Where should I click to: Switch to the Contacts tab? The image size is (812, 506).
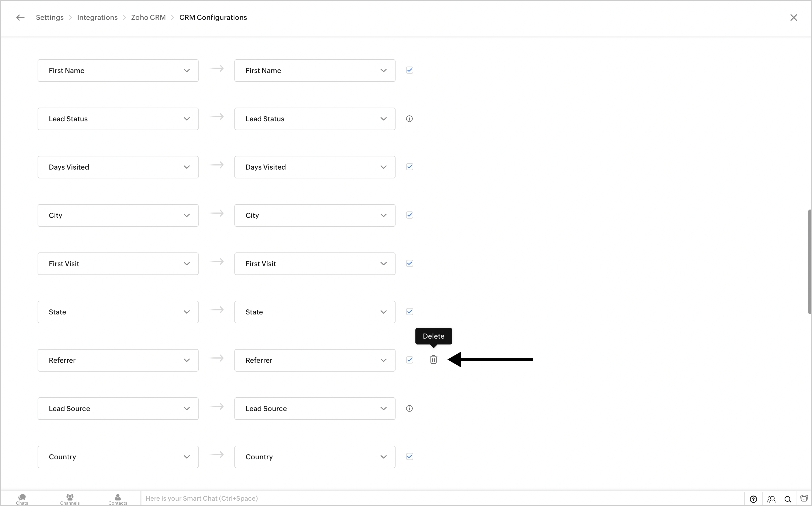118,499
